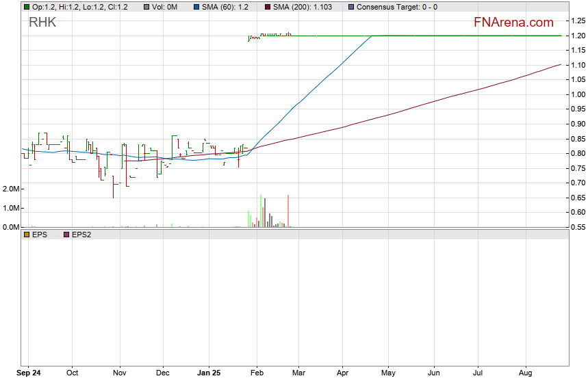Viewport: 588px width, 387px height.
Task: Select the Aug date axis label
Action: (526, 373)
